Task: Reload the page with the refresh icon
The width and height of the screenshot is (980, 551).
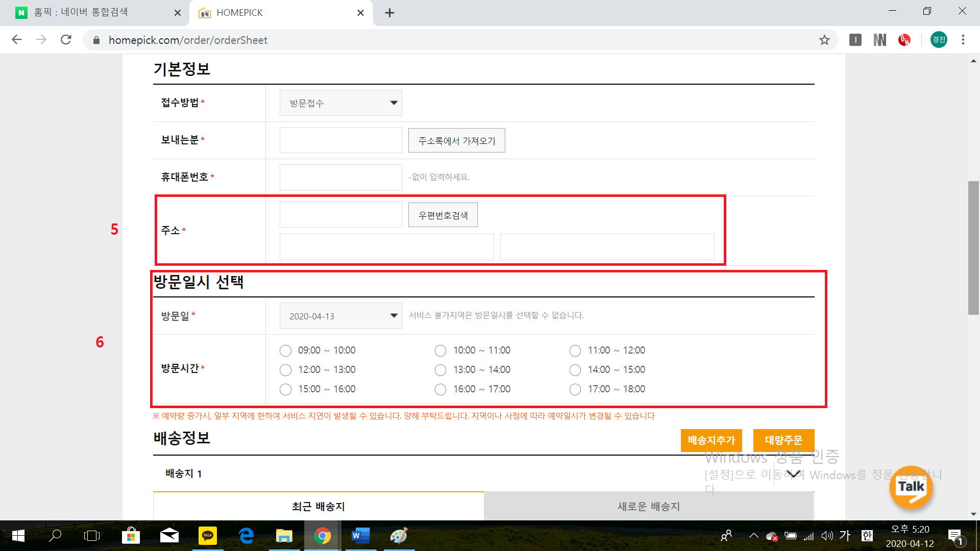Action: pyautogui.click(x=66, y=40)
